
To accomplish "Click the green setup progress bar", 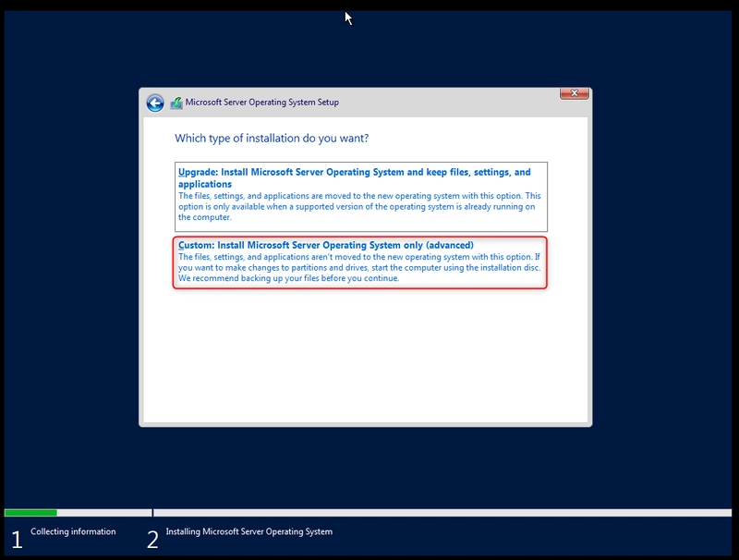I will click(x=30, y=512).
